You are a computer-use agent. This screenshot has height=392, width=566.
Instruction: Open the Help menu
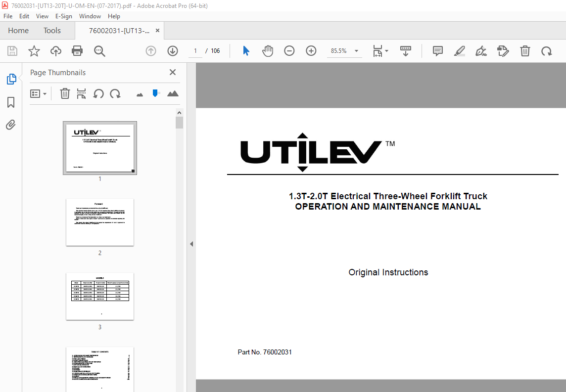[114, 16]
